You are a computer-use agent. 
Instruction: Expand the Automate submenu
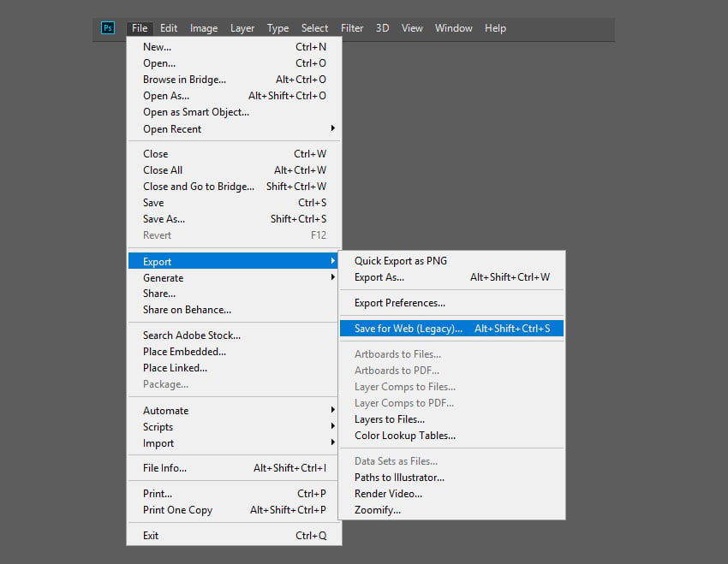click(233, 411)
